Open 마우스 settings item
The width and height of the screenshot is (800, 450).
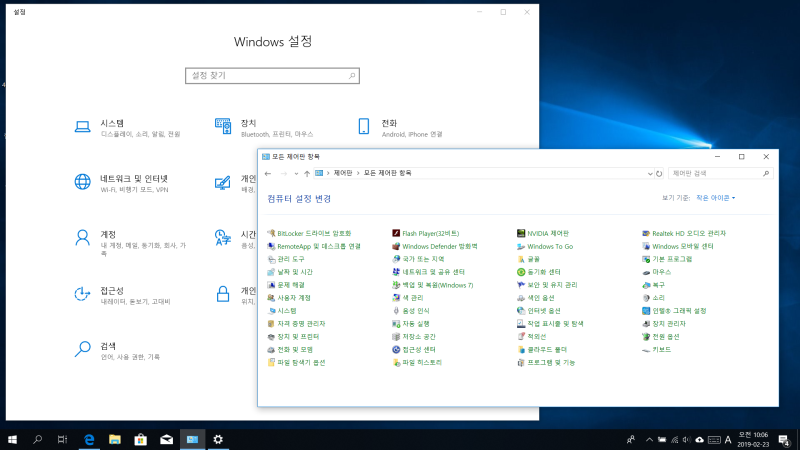pos(656,272)
